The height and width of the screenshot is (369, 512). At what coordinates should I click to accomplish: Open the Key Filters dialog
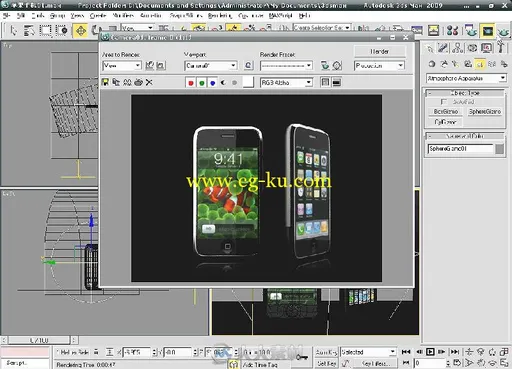(x=375, y=363)
